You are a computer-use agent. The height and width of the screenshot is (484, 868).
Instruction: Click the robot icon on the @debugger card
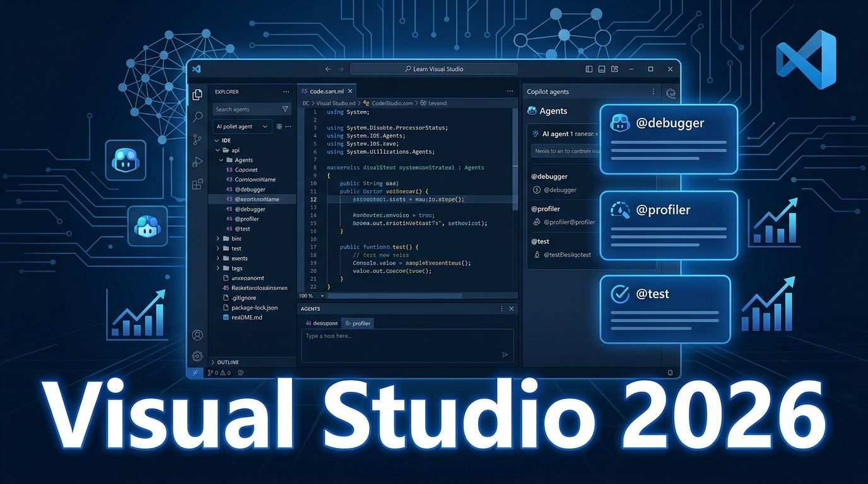[x=621, y=124]
